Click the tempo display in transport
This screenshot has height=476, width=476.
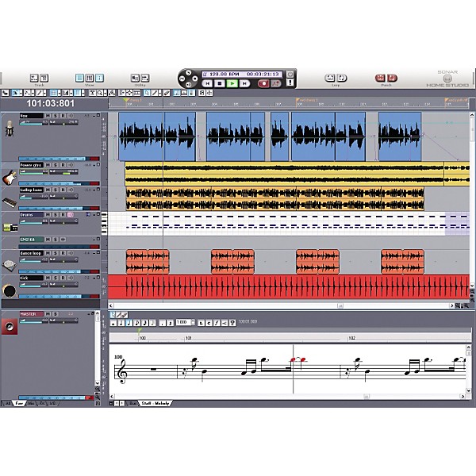pos(225,74)
